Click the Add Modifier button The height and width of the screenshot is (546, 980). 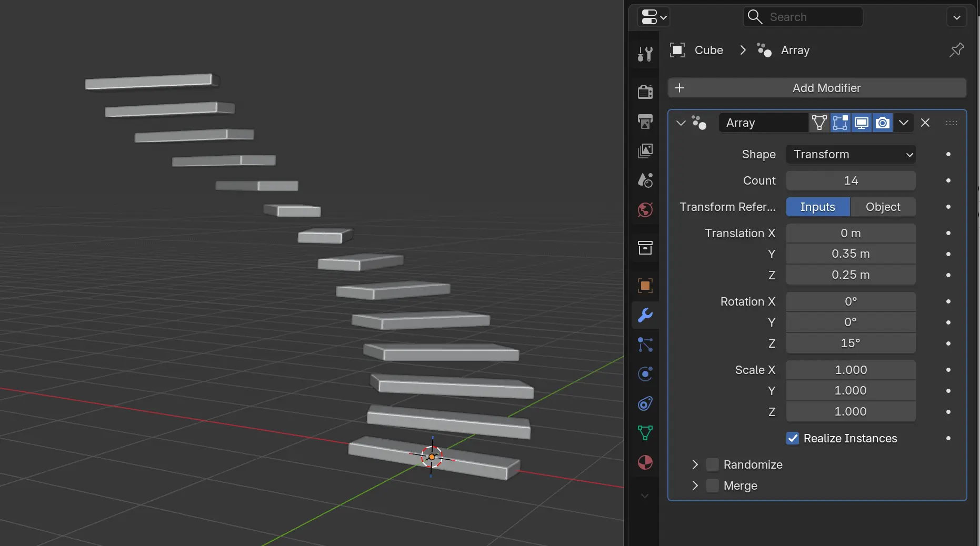[x=817, y=88]
